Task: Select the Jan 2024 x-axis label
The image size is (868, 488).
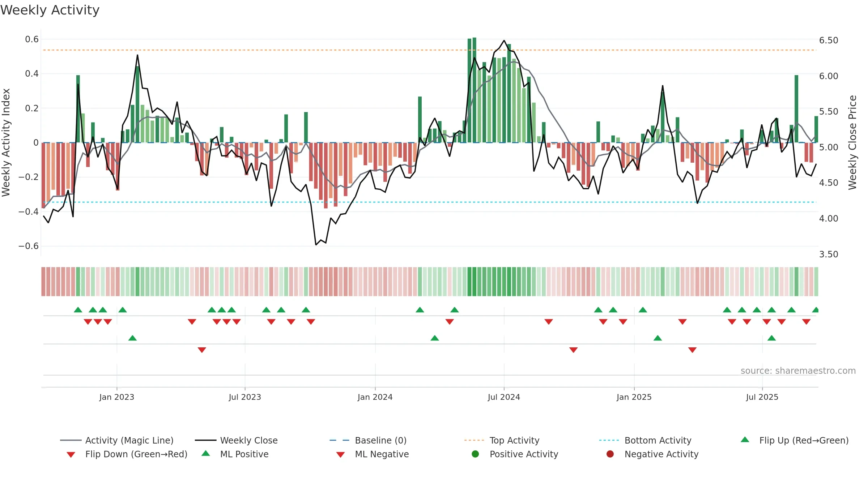Action: point(375,397)
